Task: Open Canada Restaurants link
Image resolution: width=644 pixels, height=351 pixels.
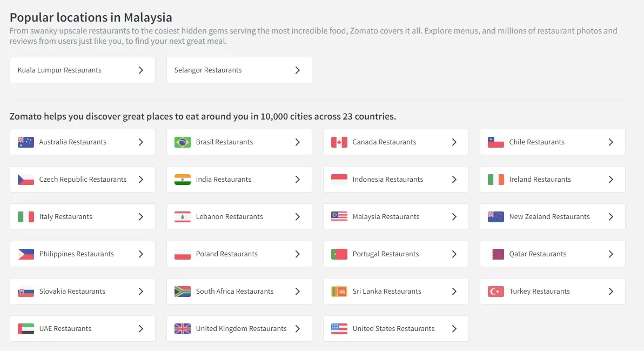Action: tap(396, 142)
